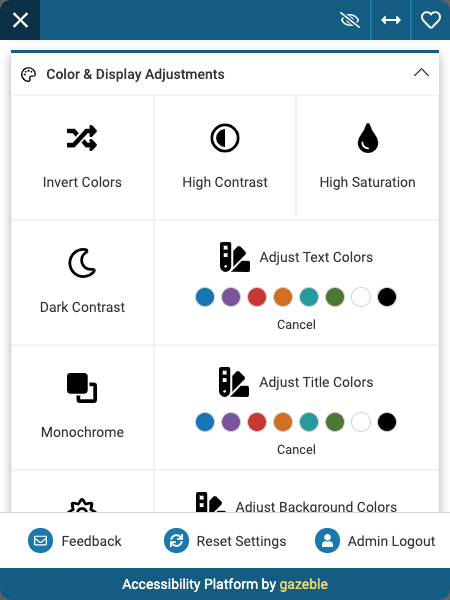Select the Monochrome display option
This screenshot has height=600, width=450.
tap(82, 408)
